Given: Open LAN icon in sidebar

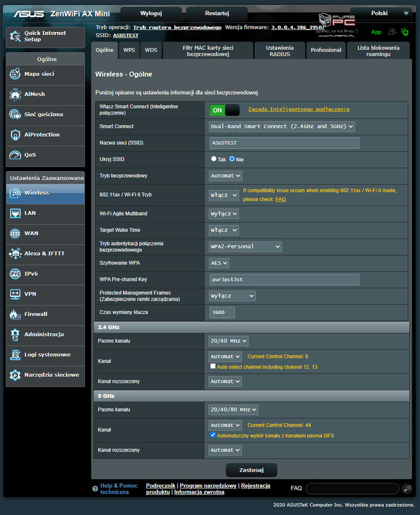Looking at the screenshot, I should [15, 213].
